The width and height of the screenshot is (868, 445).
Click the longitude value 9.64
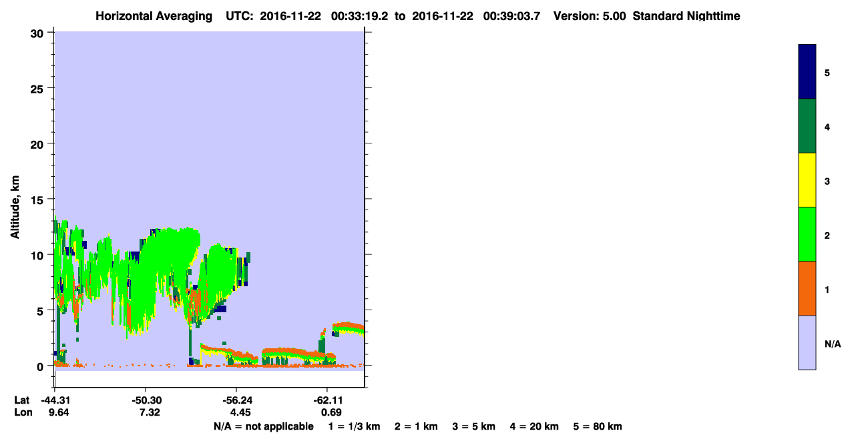pos(58,412)
